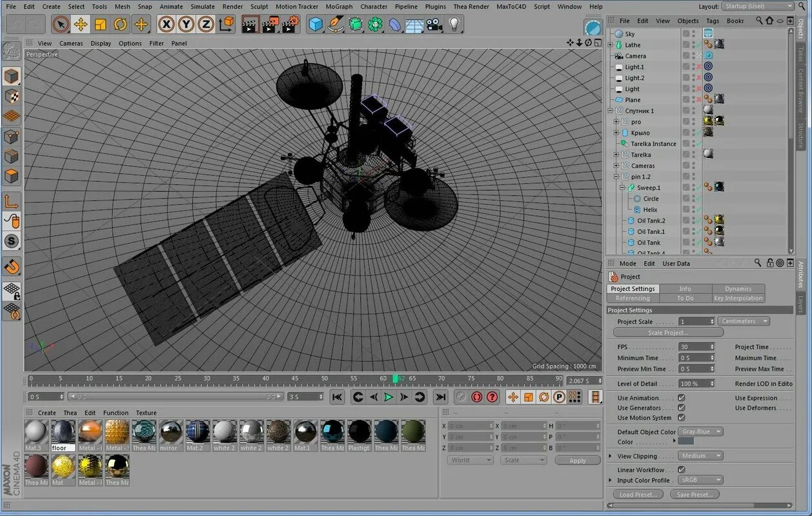Click the Load Preset... button
The width and height of the screenshot is (812, 516).
click(x=638, y=495)
